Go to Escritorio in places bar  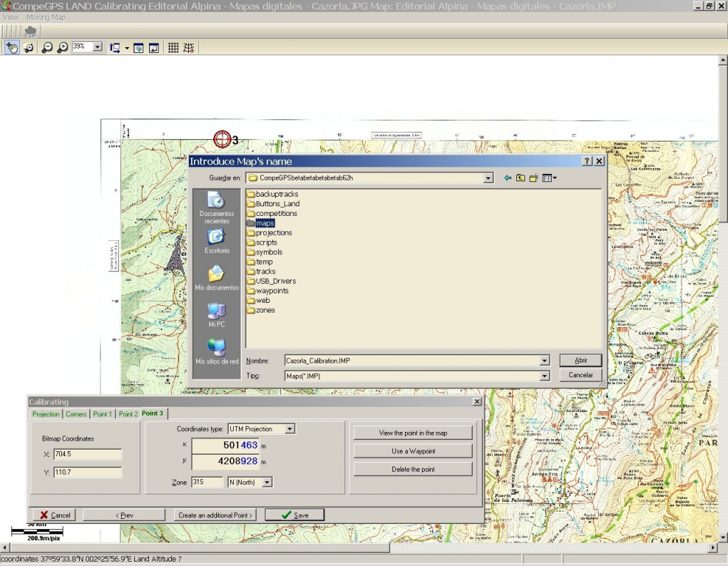pos(216,241)
